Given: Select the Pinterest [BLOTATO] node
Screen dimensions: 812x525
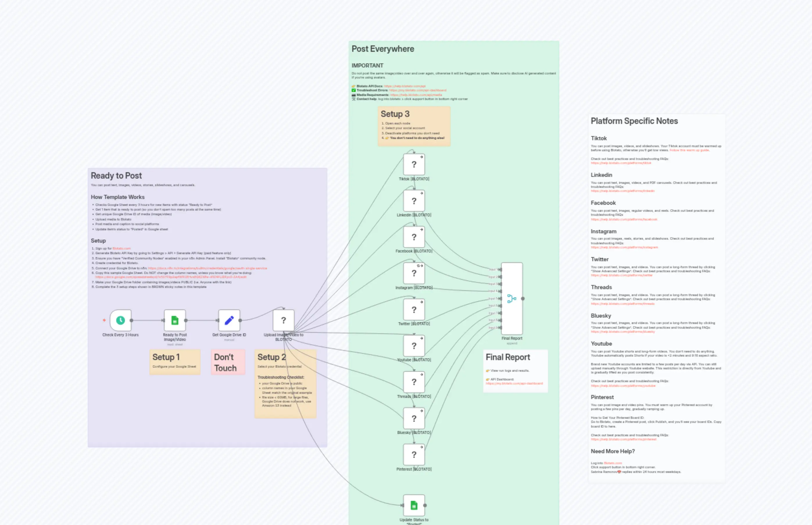Looking at the screenshot, I should click(414, 454).
